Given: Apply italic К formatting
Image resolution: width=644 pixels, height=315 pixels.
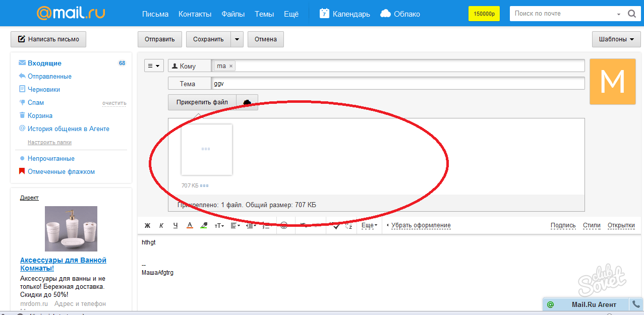Looking at the screenshot, I should tap(161, 226).
